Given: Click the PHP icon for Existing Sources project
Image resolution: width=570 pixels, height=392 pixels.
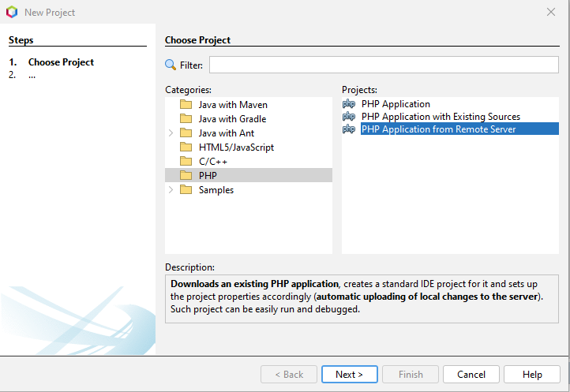Looking at the screenshot, I should pos(348,117).
